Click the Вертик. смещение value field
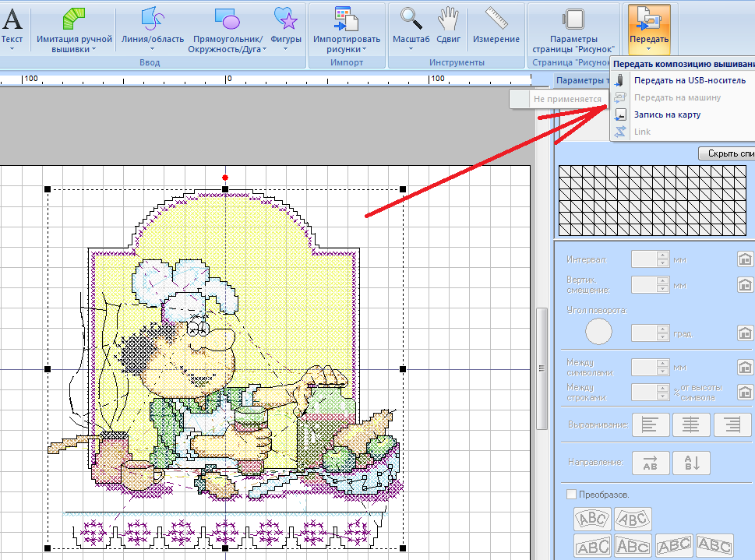755x560 pixels. [x=644, y=285]
